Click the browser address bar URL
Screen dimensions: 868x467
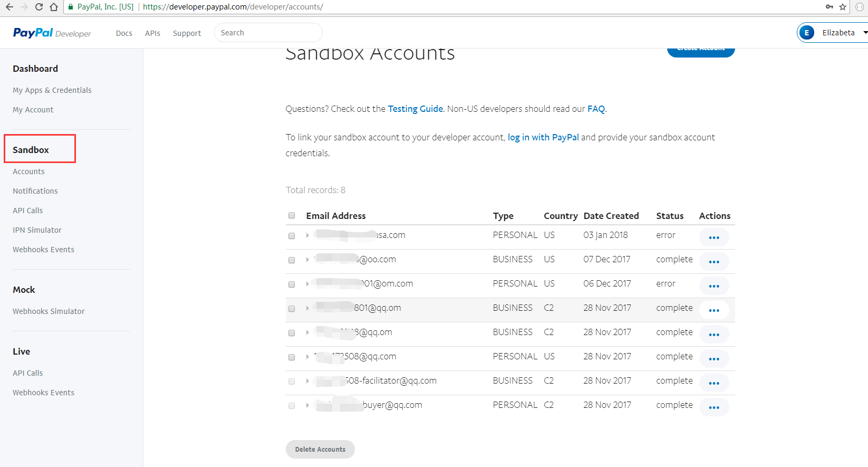[233, 7]
